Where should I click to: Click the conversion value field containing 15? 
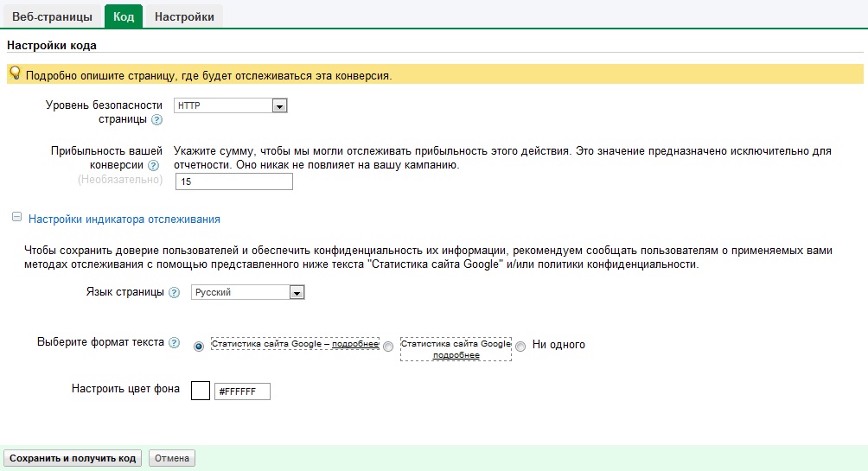click(x=233, y=181)
